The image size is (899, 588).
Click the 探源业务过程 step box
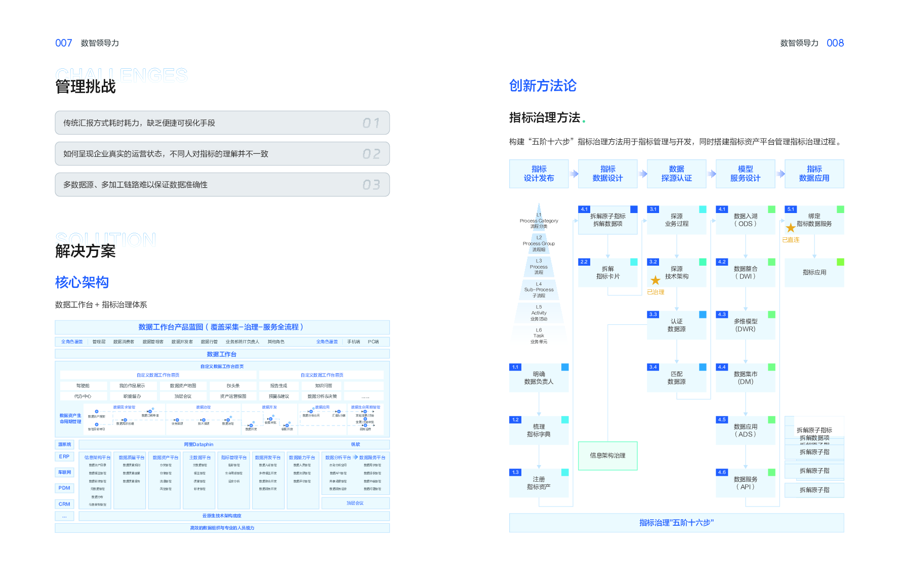coord(677,220)
